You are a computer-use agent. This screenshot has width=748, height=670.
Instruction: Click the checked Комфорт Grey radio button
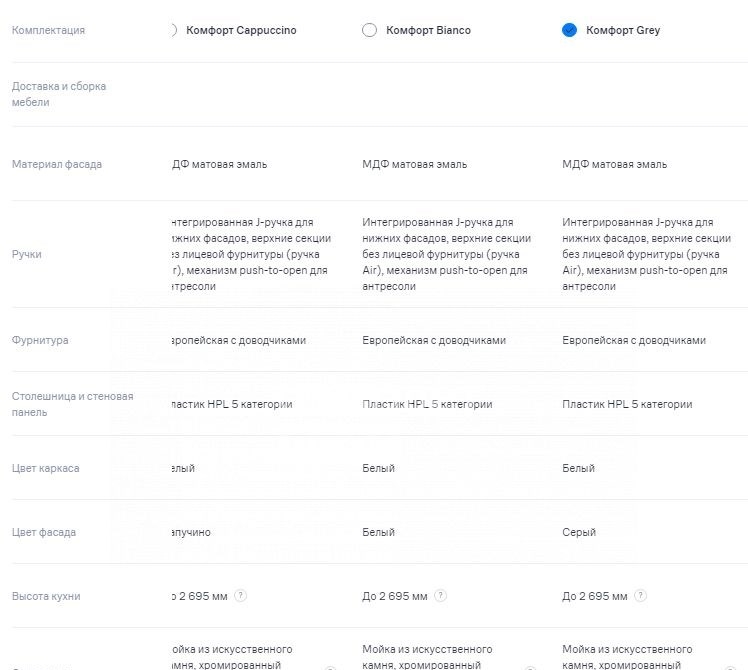pos(569,30)
